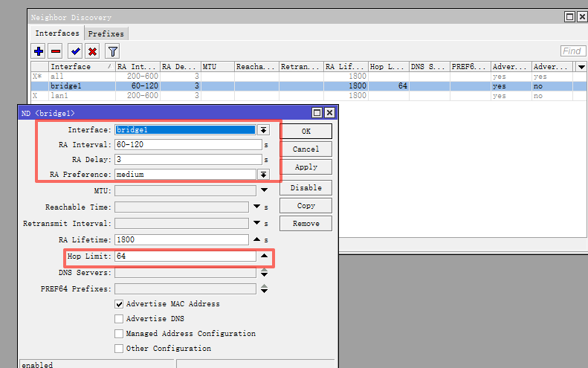The image size is (588, 368).
Task: Disable entry using the red X icon
Action: tap(92, 51)
